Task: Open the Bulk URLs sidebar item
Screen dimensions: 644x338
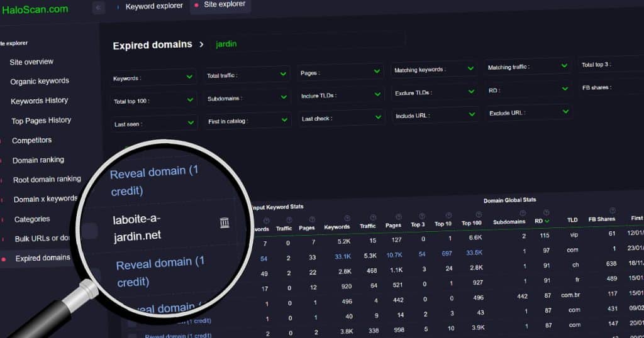Action: tap(42, 238)
